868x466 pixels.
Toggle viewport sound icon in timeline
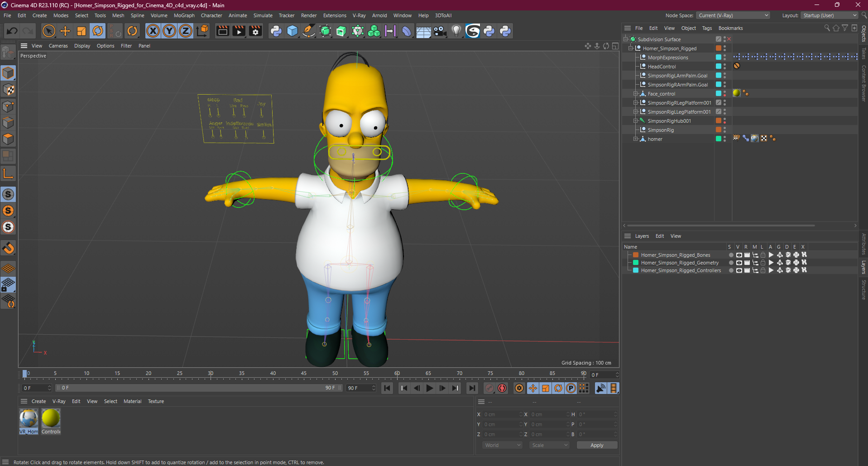(x=601, y=388)
